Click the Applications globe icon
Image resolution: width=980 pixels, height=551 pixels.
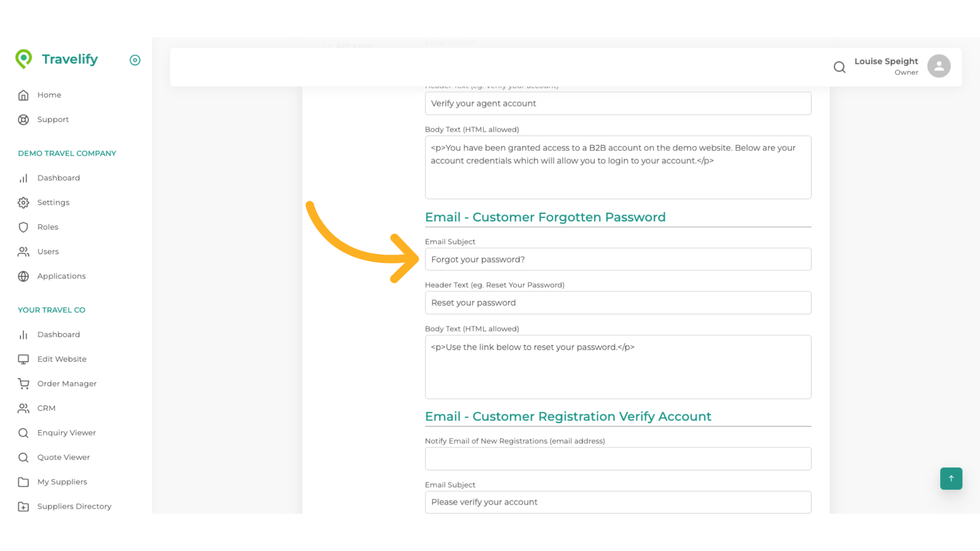(23, 276)
